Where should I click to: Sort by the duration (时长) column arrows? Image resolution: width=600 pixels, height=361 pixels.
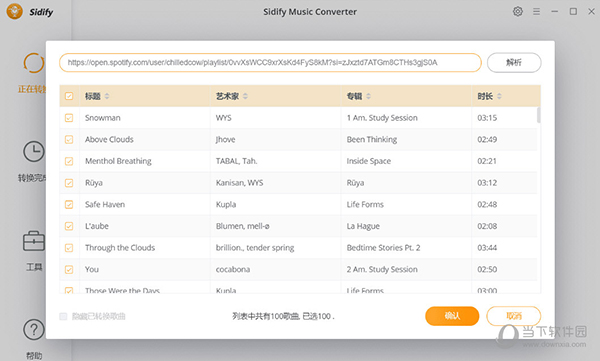499,96
